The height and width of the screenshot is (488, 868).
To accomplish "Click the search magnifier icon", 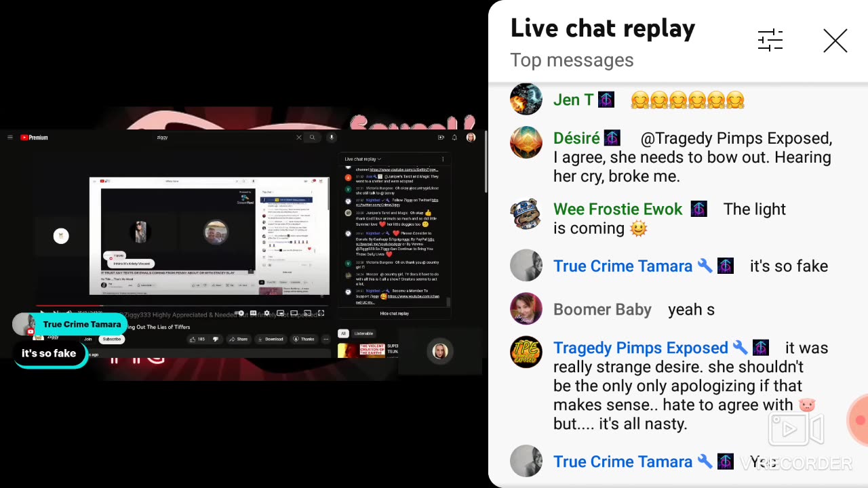I will point(313,138).
